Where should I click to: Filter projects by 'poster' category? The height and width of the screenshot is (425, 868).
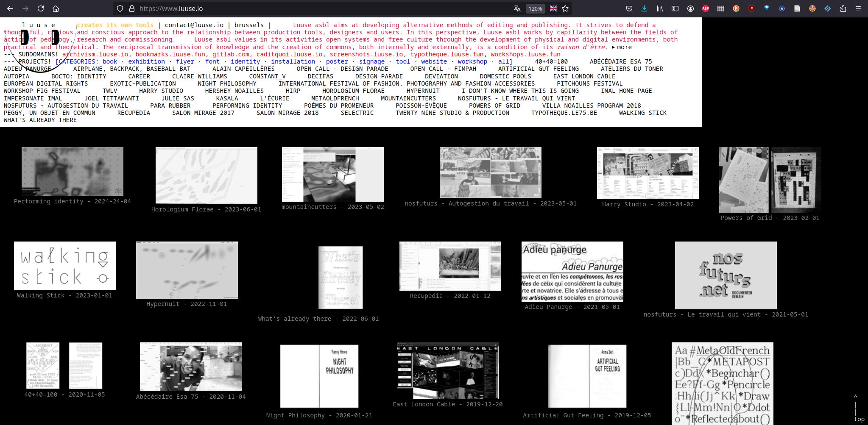pyautogui.click(x=337, y=61)
